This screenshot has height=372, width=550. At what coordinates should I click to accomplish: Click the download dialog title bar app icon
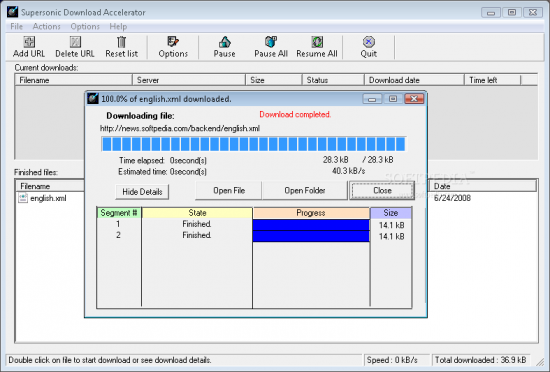[x=93, y=99]
